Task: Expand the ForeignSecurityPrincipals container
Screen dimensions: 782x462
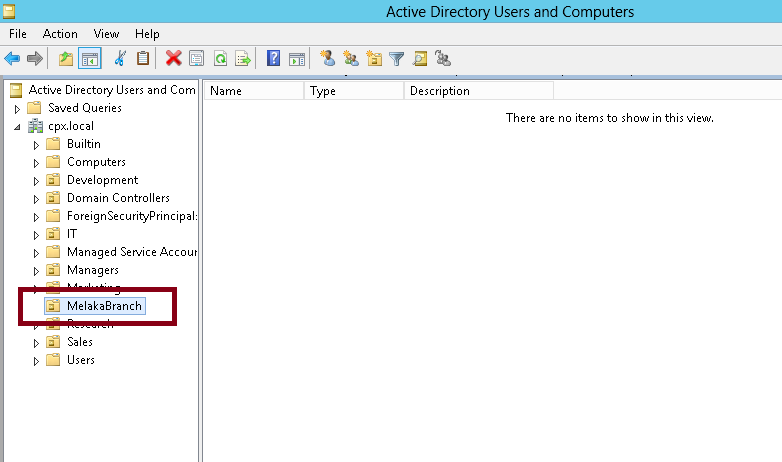Action: coord(36,217)
